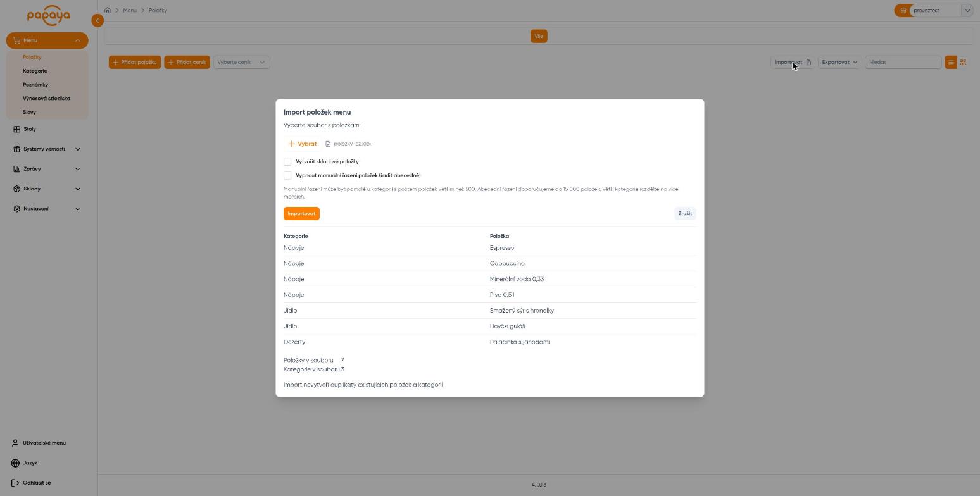Click the Espresso item in the preview table

click(502, 248)
